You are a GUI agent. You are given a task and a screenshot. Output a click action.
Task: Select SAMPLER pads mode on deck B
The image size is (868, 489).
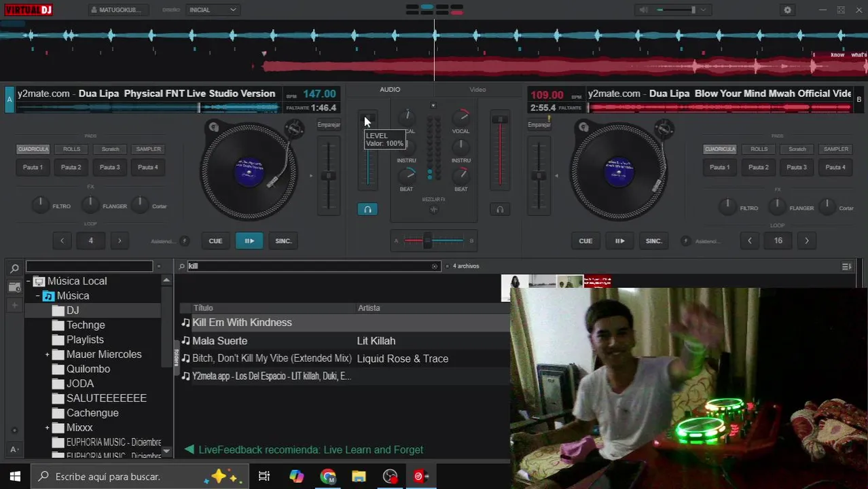835,149
